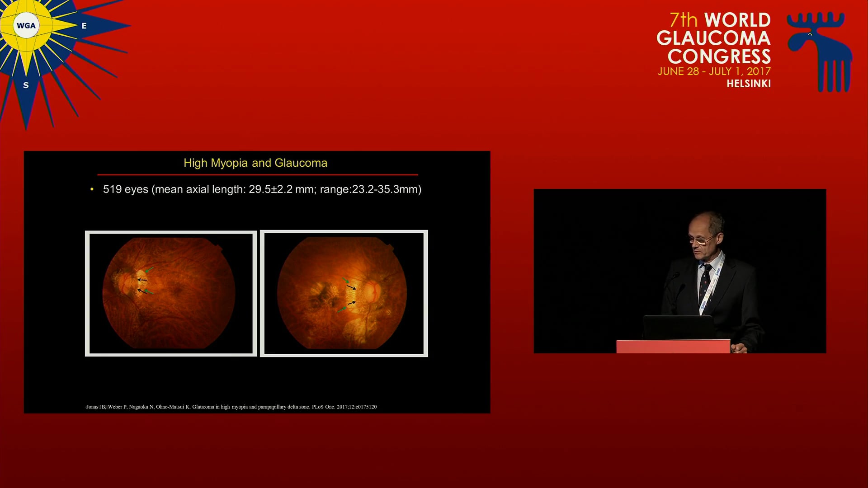Click the "S" compass direction letter
The height and width of the screenshot is (488, 868).
click(x=26, y=85)
